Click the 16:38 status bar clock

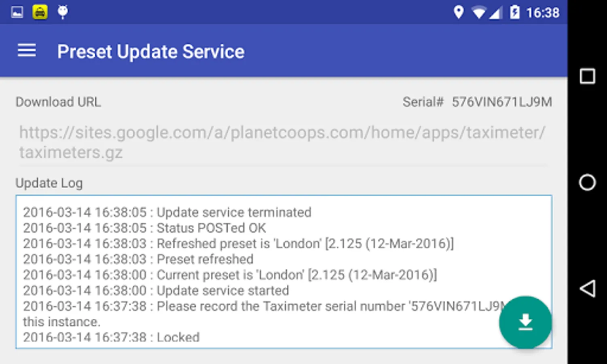point(543,13)
